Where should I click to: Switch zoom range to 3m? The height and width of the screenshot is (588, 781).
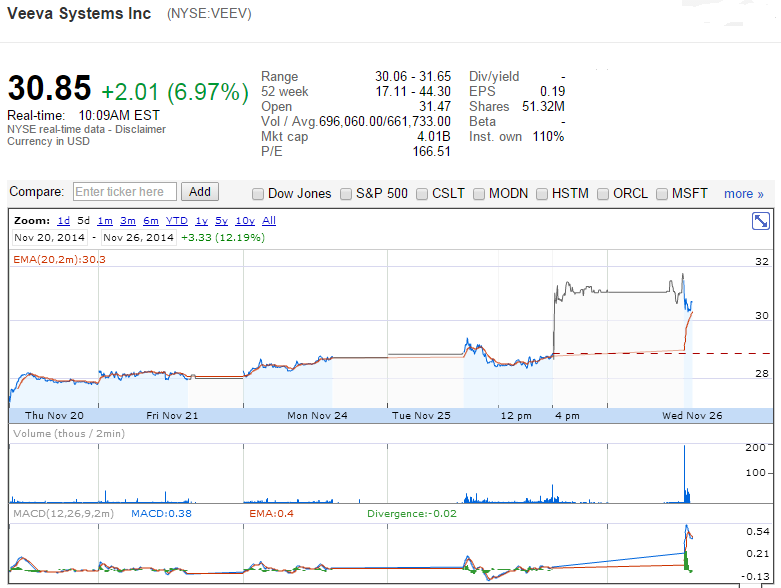[x=128, y=221]
